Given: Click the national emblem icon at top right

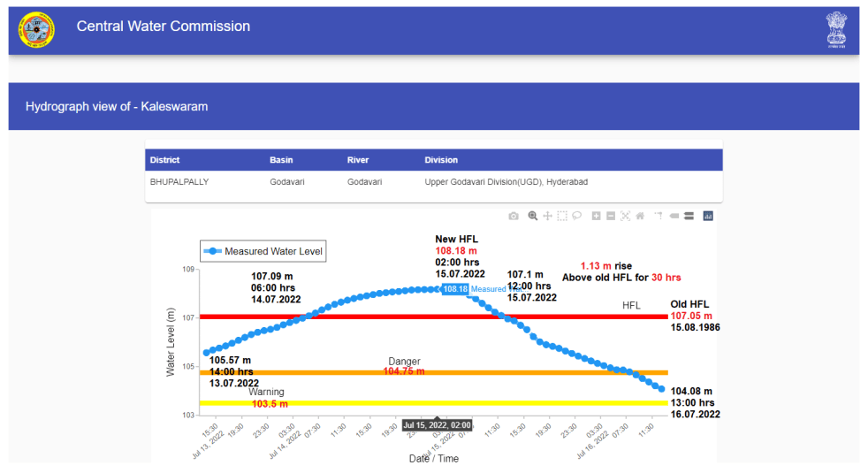Looking at the screenshot, I should (835, 30).
